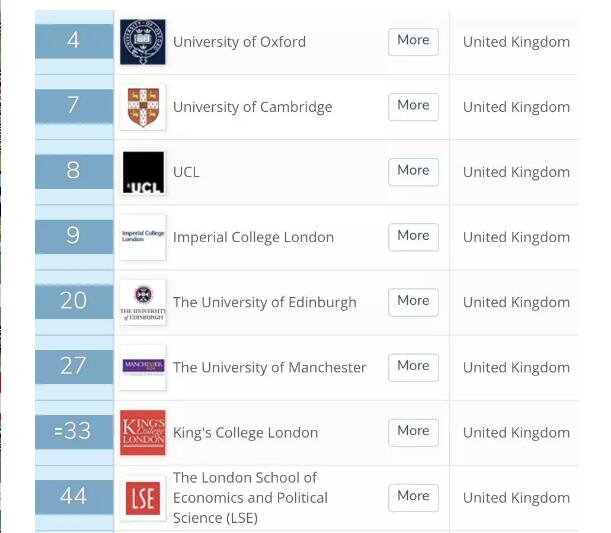Expand More details for UCL
Viewport: 611px width, 533px height.
pos(413,171)
